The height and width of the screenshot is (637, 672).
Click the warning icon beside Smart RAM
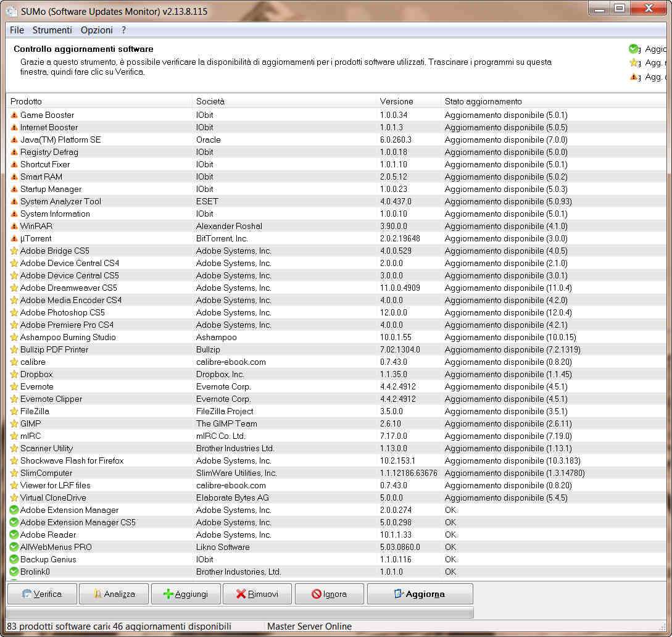point(14,177)
